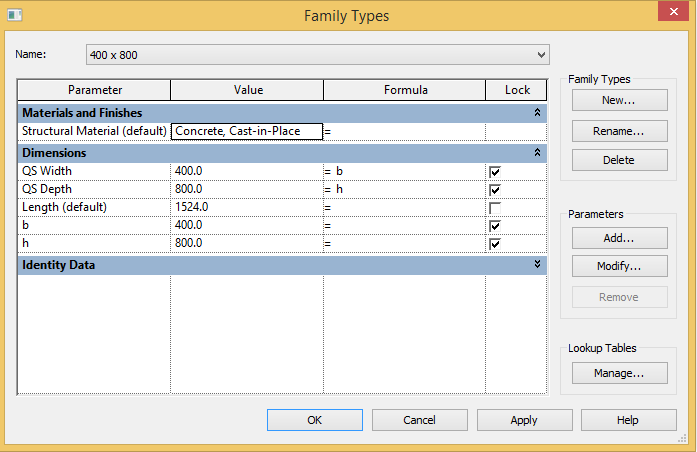Image resolution: width=697 pixels, height=452 pixels.
Task: Click the Family Types title bar icon
Action: 15,15
